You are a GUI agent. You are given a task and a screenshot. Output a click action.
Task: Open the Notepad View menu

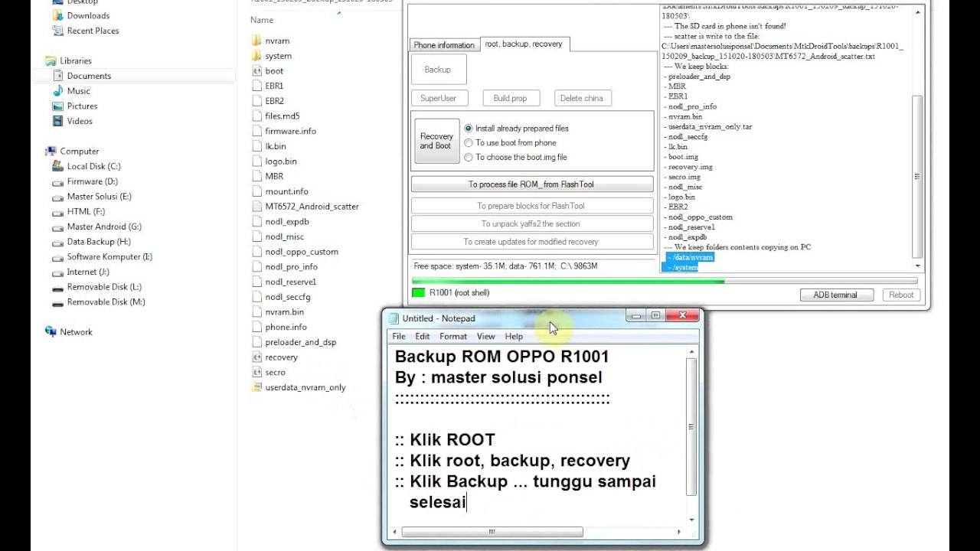[x=486, y=336]
